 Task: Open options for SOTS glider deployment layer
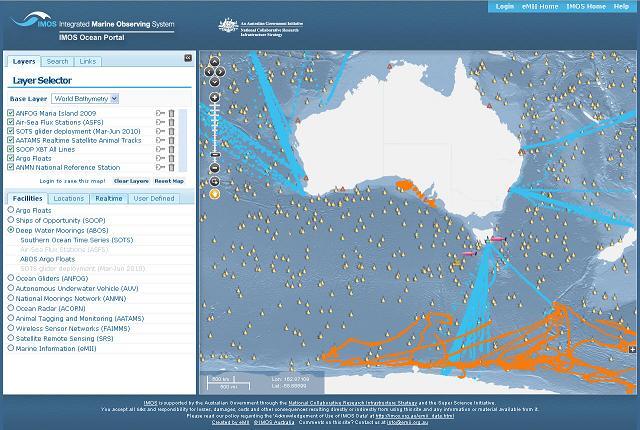(x=160, y=131)
